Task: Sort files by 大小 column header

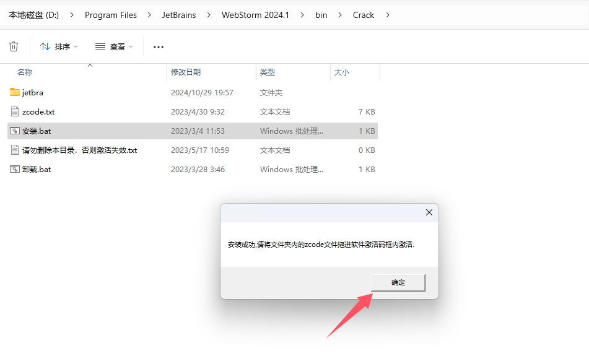Action: tap(342, 72)
